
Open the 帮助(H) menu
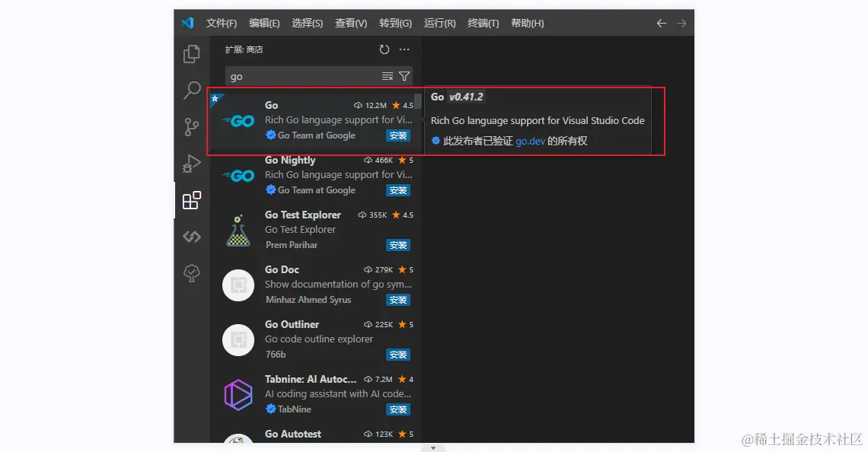(x=527, y=24)
